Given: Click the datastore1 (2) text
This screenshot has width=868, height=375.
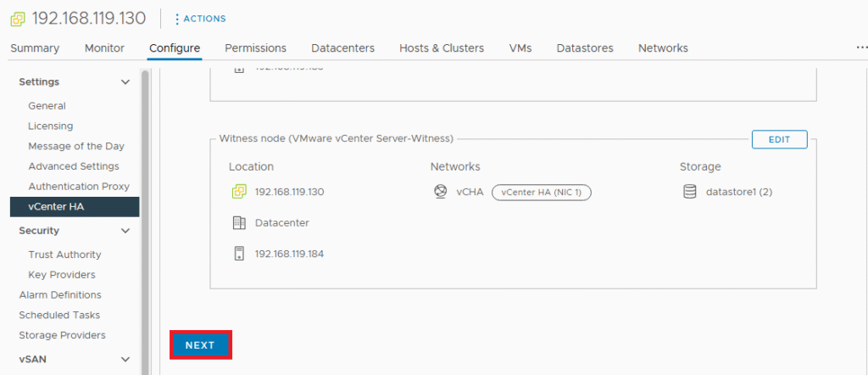Looking at the screenshot, I should point(739,193).
